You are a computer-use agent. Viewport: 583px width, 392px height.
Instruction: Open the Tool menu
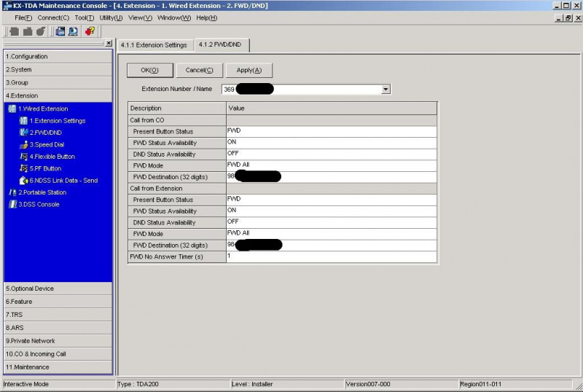tap(84, 18)
